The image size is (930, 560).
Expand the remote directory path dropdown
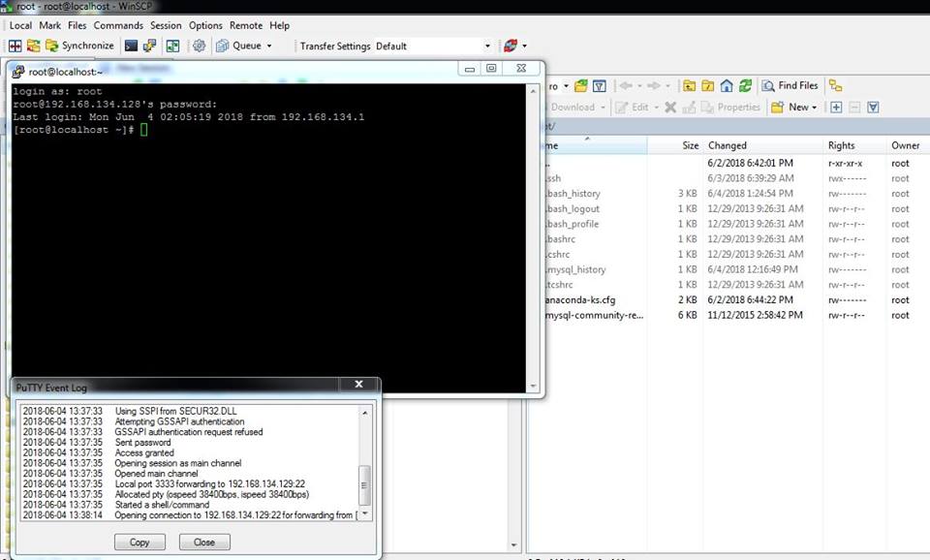point(566,86)
